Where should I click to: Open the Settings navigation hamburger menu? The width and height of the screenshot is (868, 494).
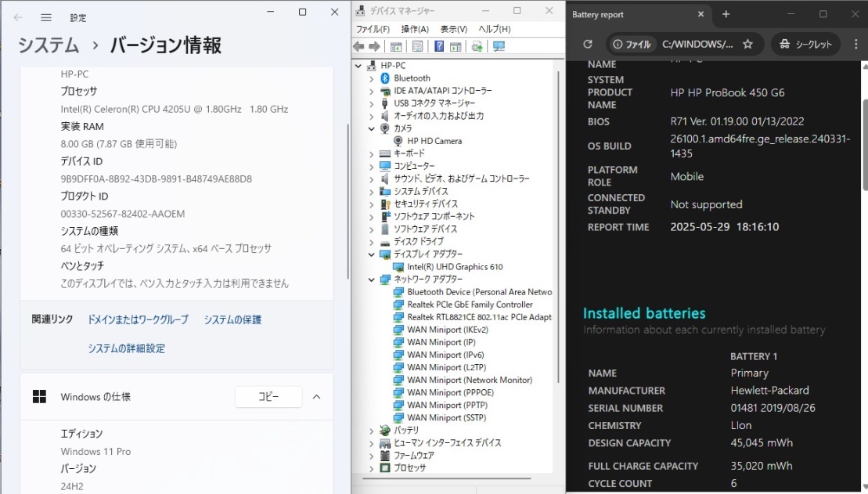[46, 18]
